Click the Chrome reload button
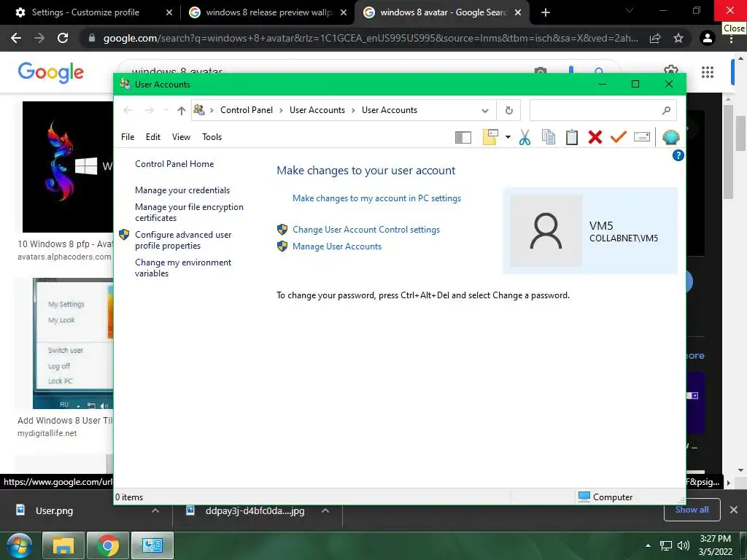 click(63, 38)
